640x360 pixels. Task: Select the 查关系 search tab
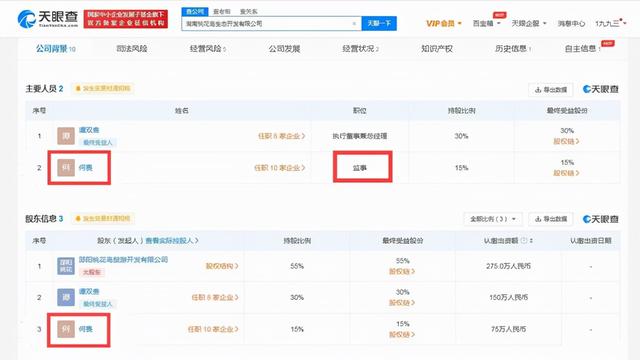pos(249,12)
